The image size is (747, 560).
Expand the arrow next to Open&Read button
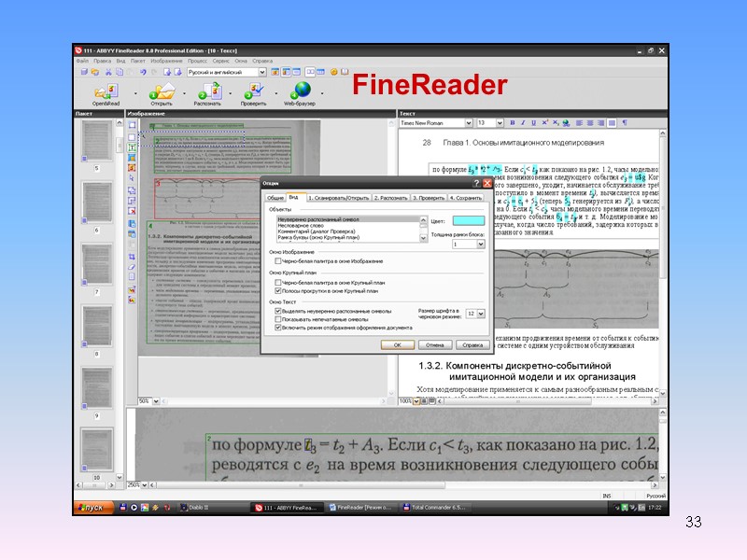click(x=135, y=93)
